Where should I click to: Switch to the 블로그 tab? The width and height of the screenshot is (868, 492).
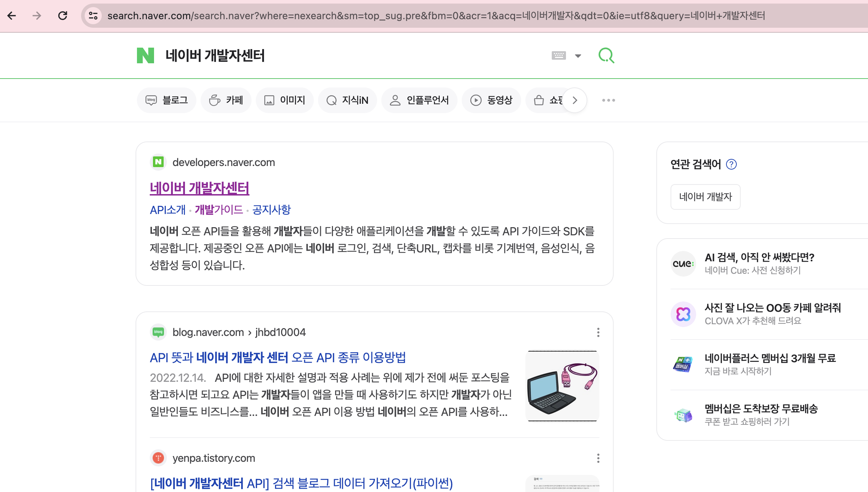(x=166, y=100)
